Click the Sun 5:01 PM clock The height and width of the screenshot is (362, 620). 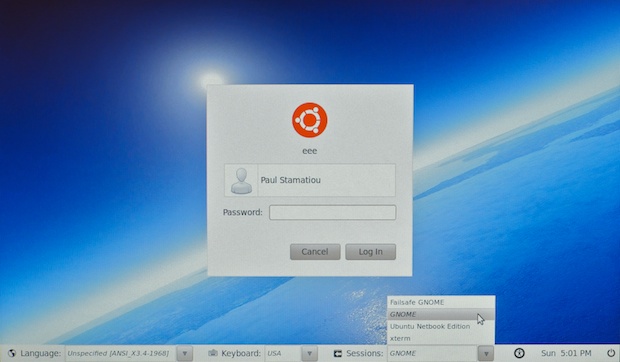click(566, 353)
